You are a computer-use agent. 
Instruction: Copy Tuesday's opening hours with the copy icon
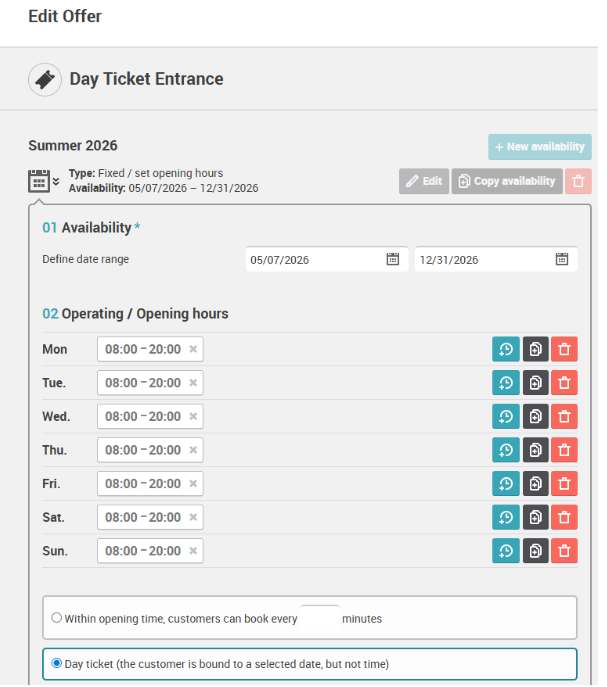click(x=535, y=383)
